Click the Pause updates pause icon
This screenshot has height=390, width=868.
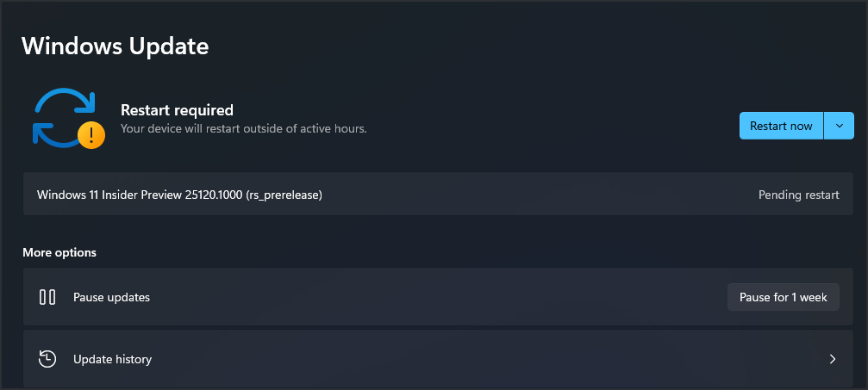[x=47, y=297]
